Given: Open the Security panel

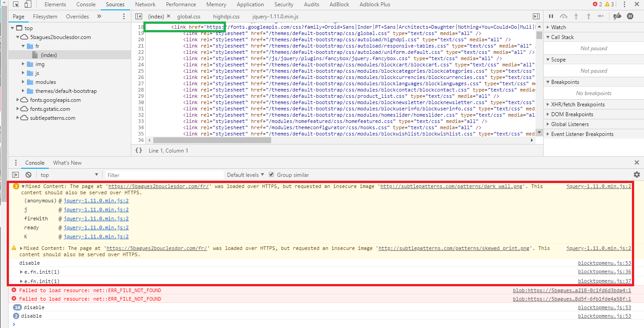Looking at the screenshot, I should pyautogui.click(x=284, y=4).
